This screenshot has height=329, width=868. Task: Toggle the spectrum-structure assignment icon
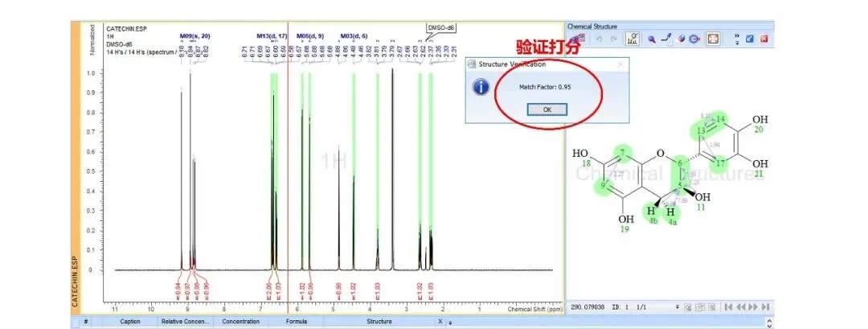(x=633, y=39)
